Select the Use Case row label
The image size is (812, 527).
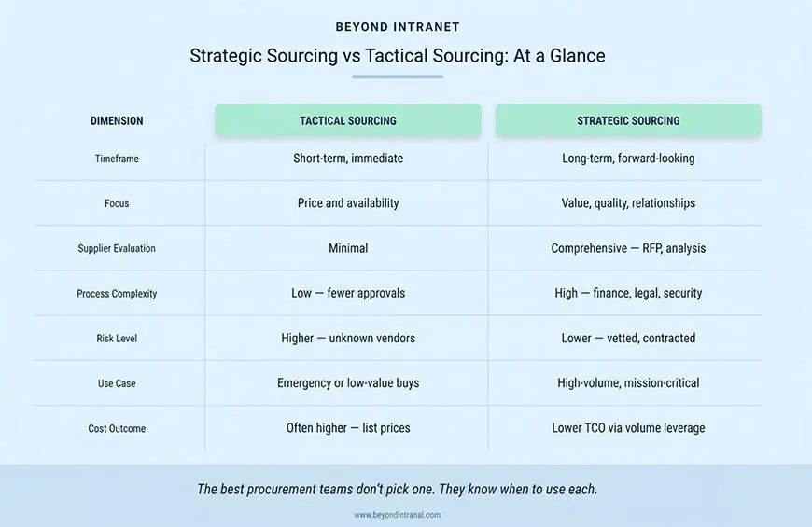117,383
